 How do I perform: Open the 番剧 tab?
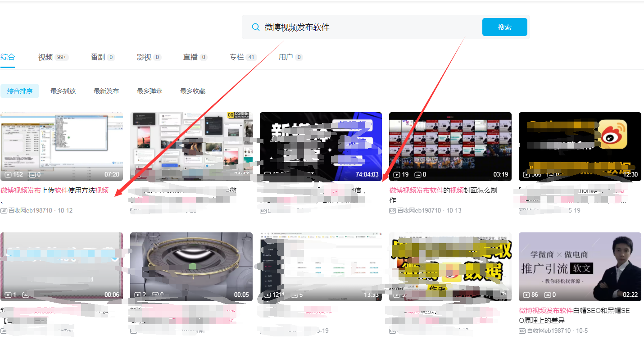pos(102,57)
